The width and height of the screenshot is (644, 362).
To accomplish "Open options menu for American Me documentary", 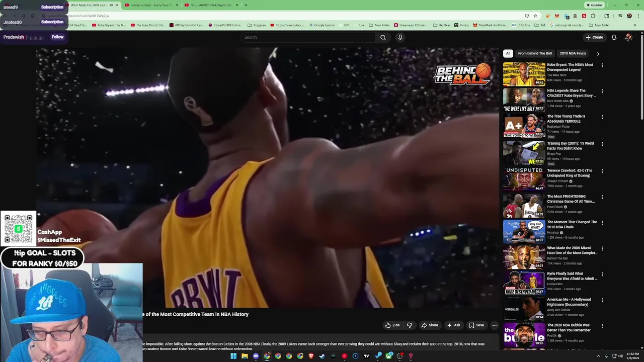I will point(602,300).
